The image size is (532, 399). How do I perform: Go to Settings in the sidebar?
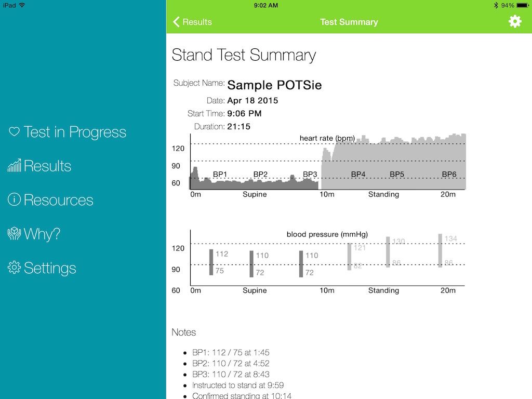pos(50,268)
